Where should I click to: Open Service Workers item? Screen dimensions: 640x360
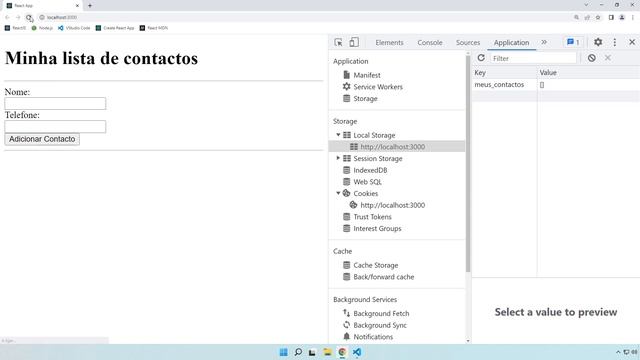tap(373, 87)
